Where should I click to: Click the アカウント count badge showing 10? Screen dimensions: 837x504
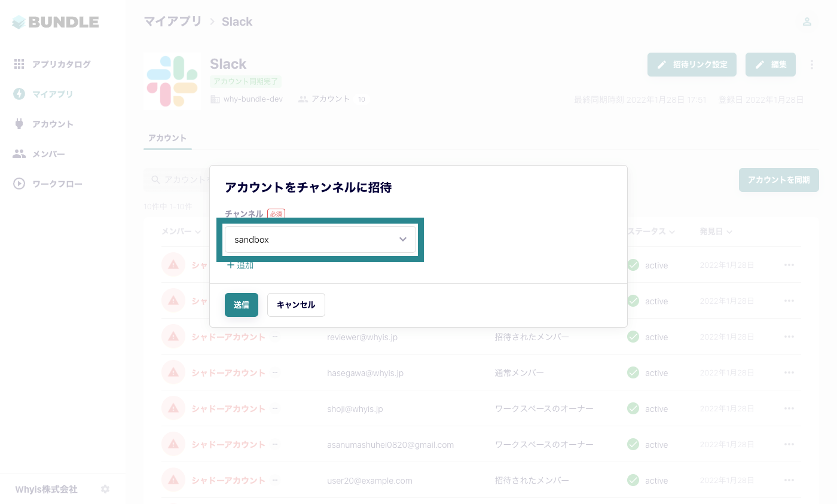click(x=362, y=99)
